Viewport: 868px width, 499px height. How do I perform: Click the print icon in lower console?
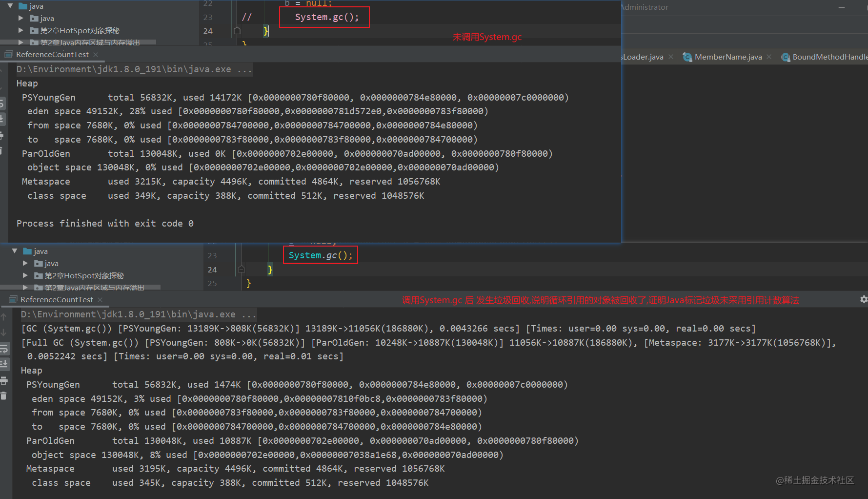click(4, 380)
